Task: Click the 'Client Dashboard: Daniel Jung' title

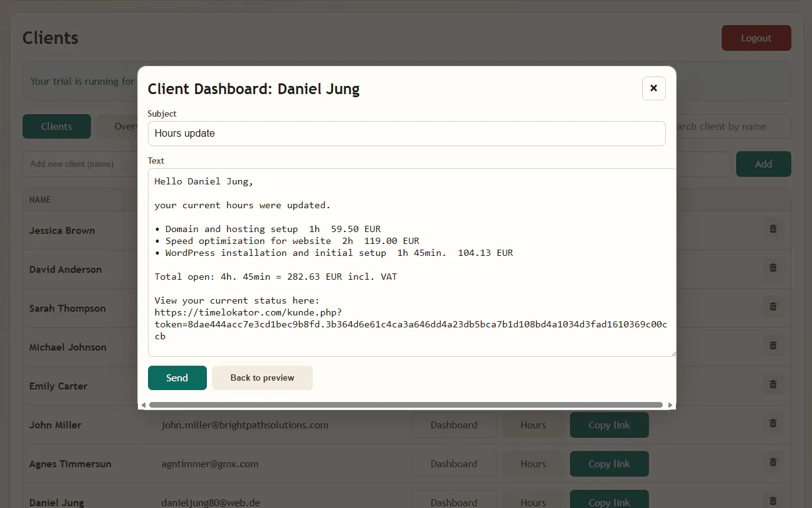Action: pos(254,89)
